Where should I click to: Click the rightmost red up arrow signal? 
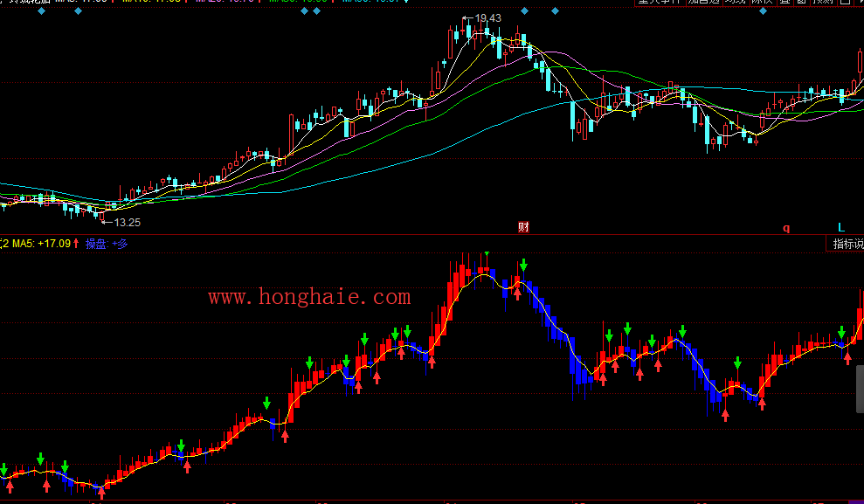coord(847,358)
